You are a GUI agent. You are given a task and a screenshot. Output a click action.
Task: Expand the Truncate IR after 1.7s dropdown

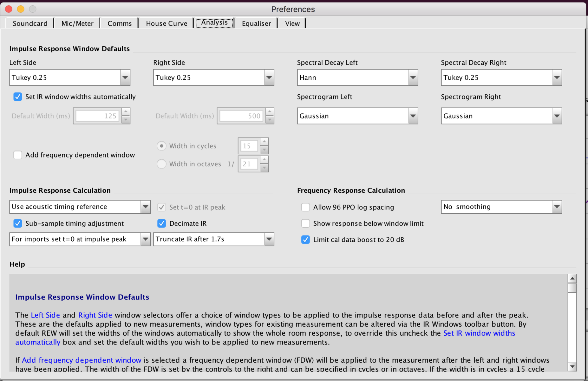tap(269, 239)
